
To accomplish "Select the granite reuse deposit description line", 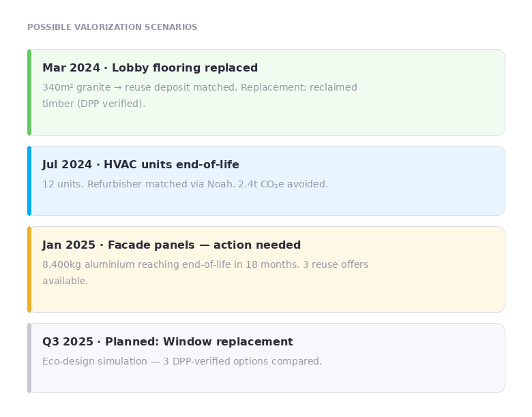I will coord(199,88).
